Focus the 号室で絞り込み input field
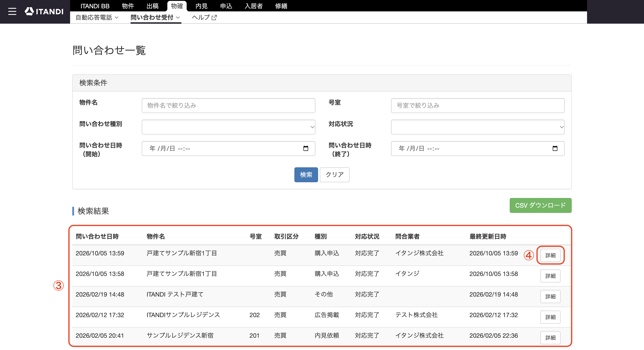Viewport: 644px width, 350px height. [x=478, y=106]
